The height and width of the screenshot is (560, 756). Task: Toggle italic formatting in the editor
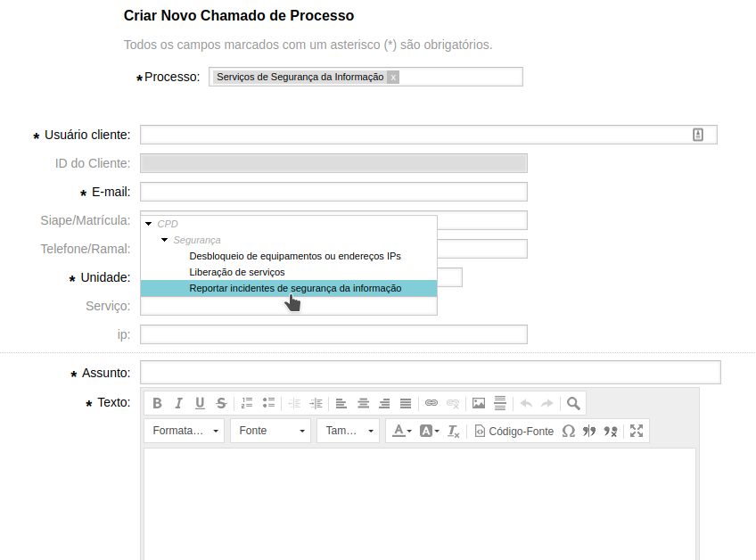178,403
